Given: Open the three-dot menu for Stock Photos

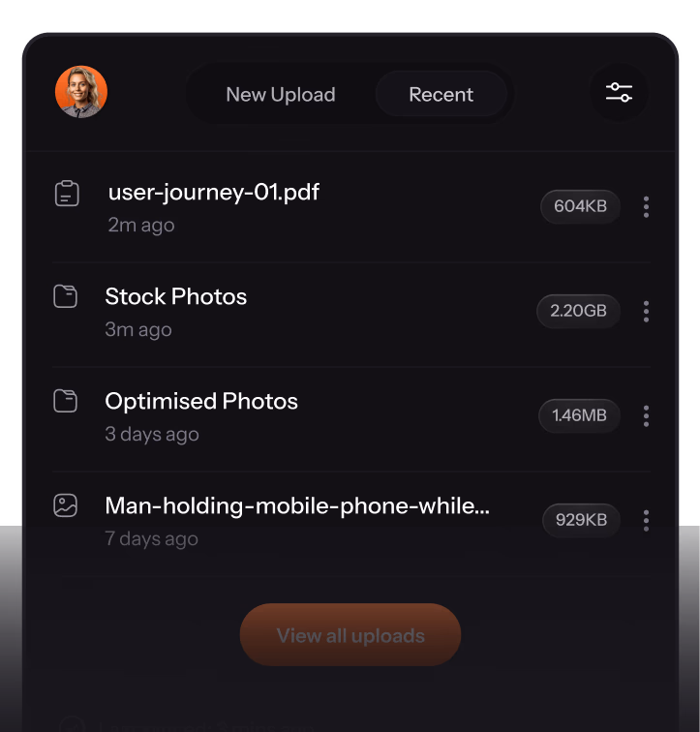Looking at the screenshot, I should (646, 311).
